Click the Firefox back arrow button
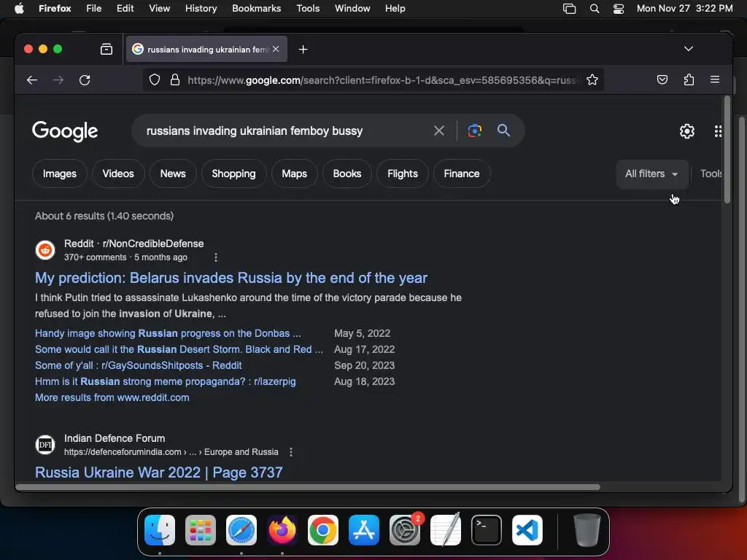The height and width of the screenshot is (560, 747). click(x=32, y=80)
